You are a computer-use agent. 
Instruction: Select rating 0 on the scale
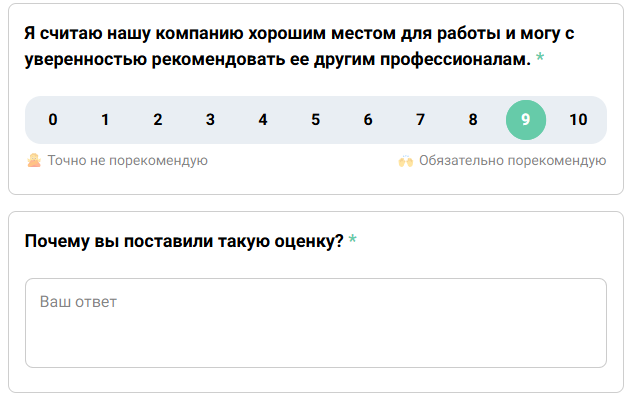point(53,120)
